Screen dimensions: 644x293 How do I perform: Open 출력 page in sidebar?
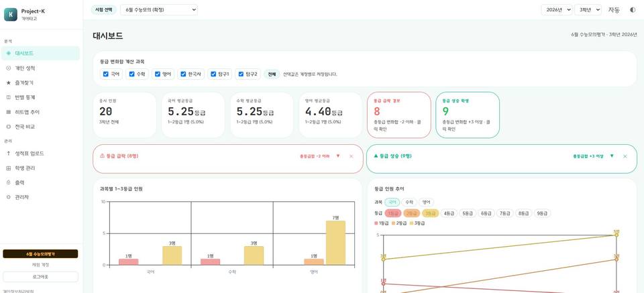coord(40,182)
